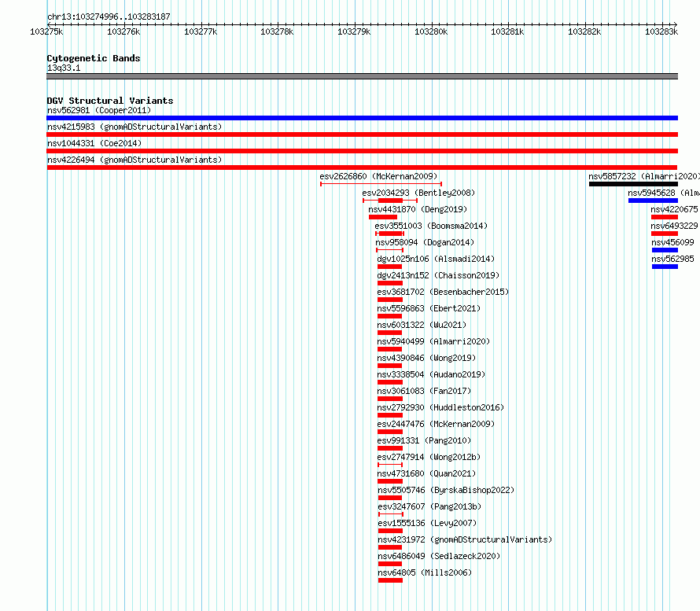The height and width of the screenshot is (611, 700).
Task: Select esv3681702 (Besenbacher2015) label
Action: (443, 292)
